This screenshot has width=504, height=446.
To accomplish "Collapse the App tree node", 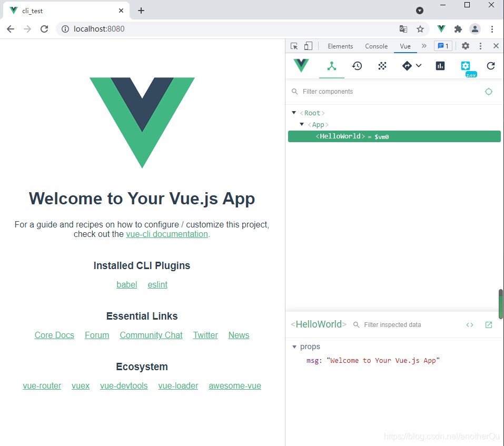I will pyautogui.click(x=301, y=124).
